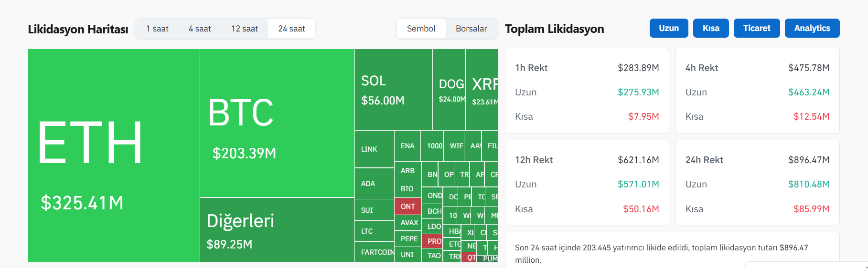Select the BTC $203.39M tile
Viewport: 868px width, 268px height.
(277, 123)
